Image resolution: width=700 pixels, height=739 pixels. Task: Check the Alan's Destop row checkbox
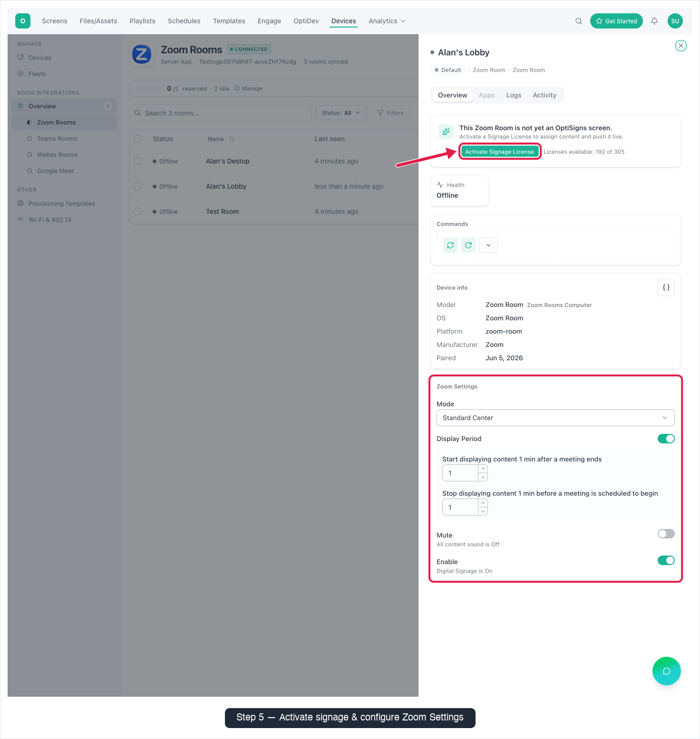pos(137,161)
